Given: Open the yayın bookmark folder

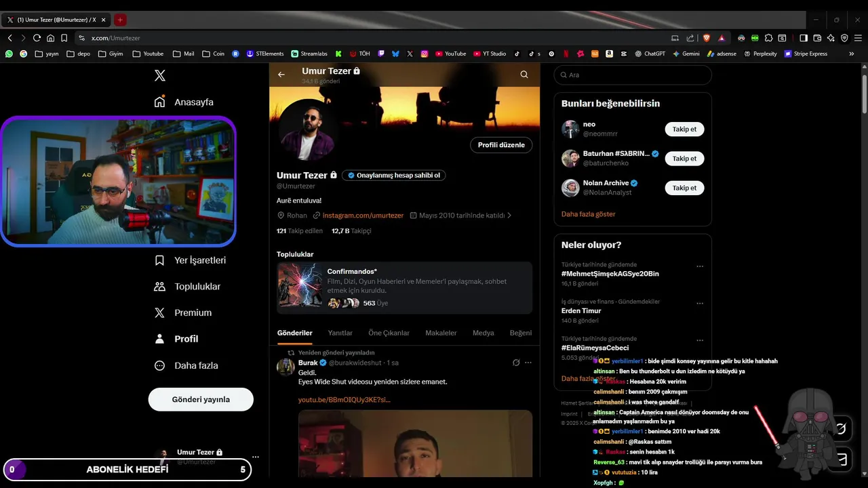Looking at the screenshot, I should [47, 54].
